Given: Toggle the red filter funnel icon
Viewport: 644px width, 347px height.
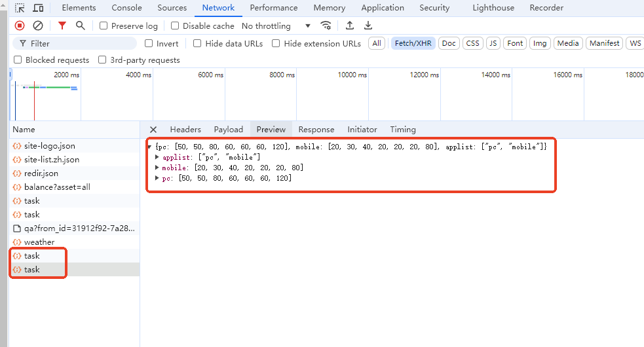Looking at the screenshot, I should click(62, 26).
